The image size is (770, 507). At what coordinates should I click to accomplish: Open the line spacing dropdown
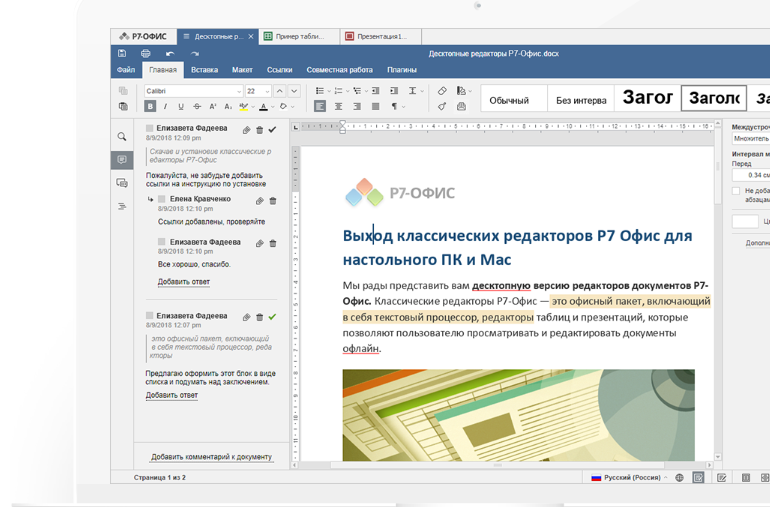(415, 91)
